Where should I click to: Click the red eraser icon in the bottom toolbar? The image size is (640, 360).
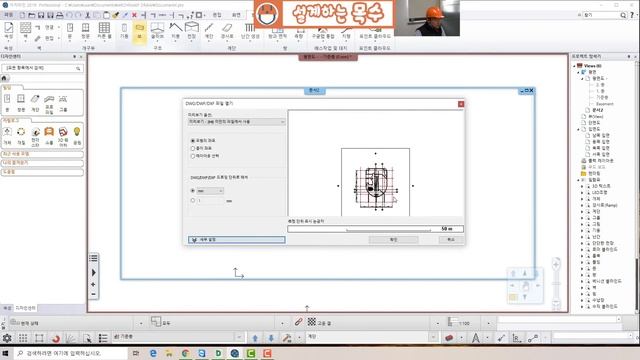point(449,338)
